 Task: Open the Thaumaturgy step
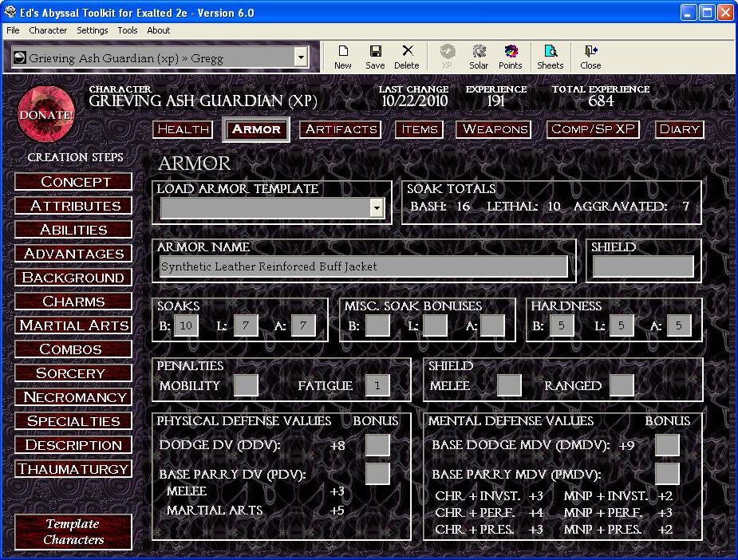(x=73, y=469)
